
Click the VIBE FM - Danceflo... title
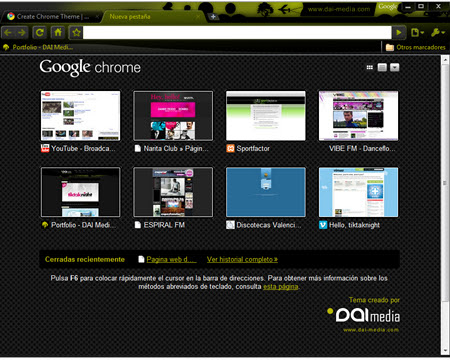(362, 148)
